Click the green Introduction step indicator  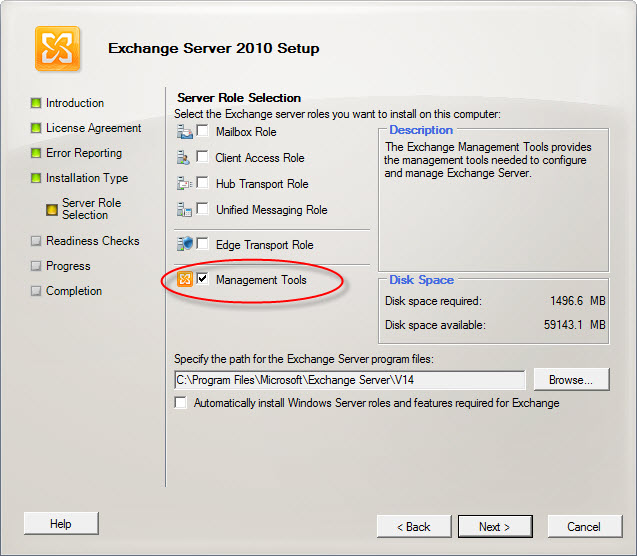pyautogui.click(x=36, y=103)
